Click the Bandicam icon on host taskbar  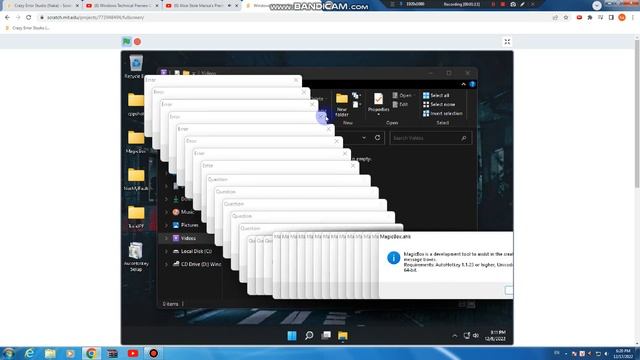coord(153,353)
